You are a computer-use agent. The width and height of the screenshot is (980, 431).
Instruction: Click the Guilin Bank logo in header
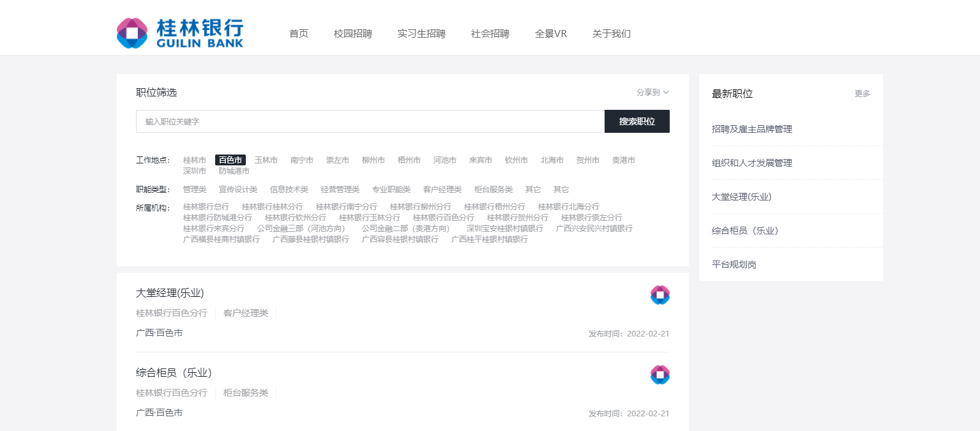point(180,33)
